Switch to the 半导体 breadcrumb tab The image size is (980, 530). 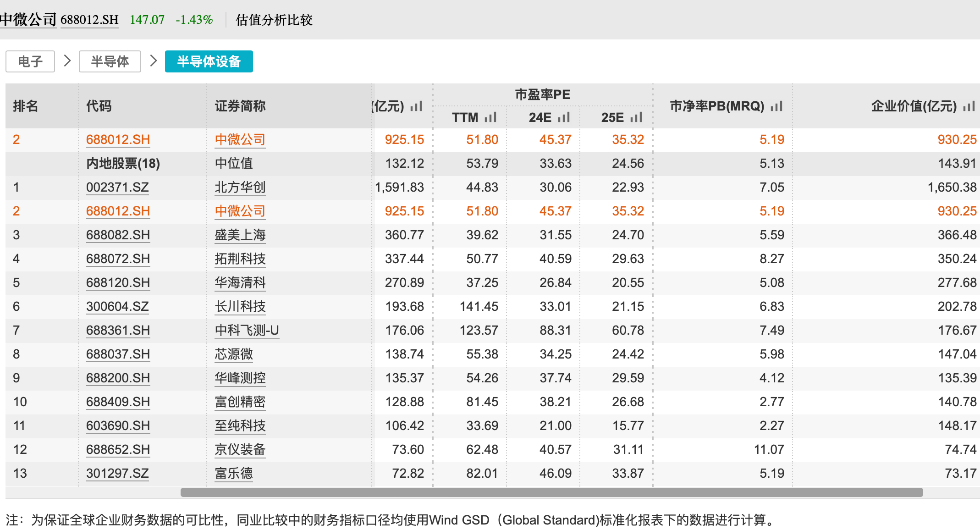[x=110, y=61]
